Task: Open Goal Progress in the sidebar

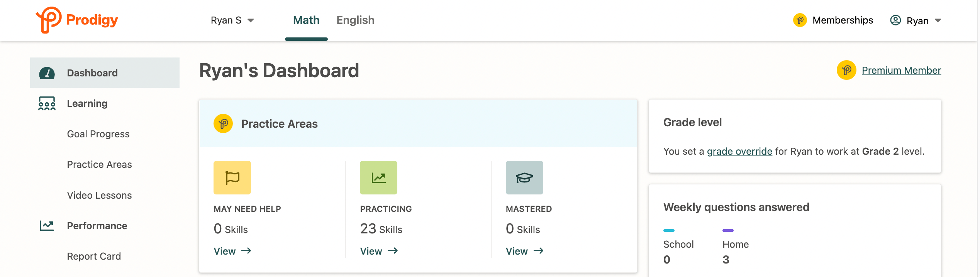Action: 98,134
